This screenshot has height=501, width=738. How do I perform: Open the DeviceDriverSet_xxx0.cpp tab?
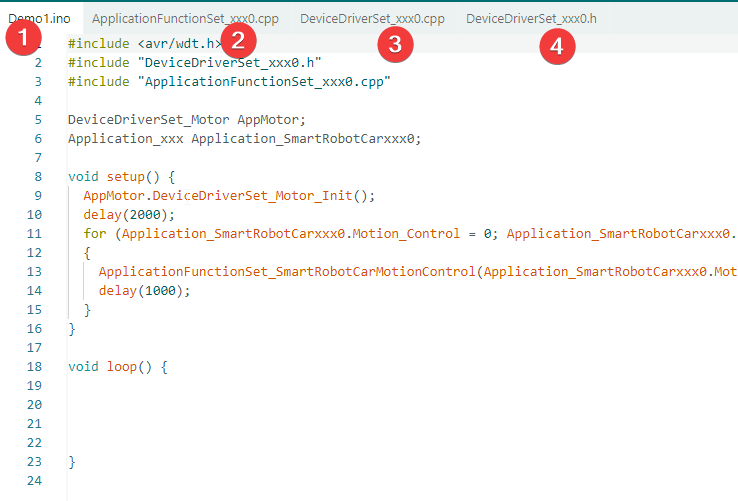click(x=372, y=18)
